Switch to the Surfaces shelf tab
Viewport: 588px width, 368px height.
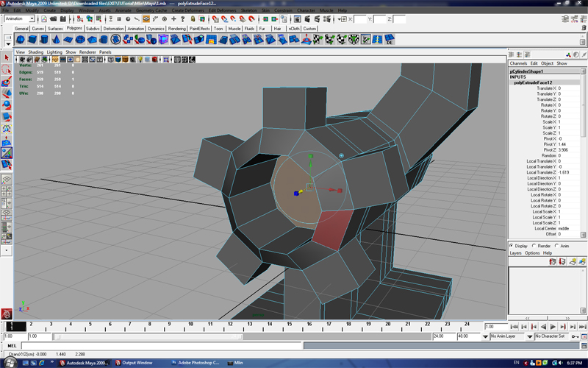[56, 29]
